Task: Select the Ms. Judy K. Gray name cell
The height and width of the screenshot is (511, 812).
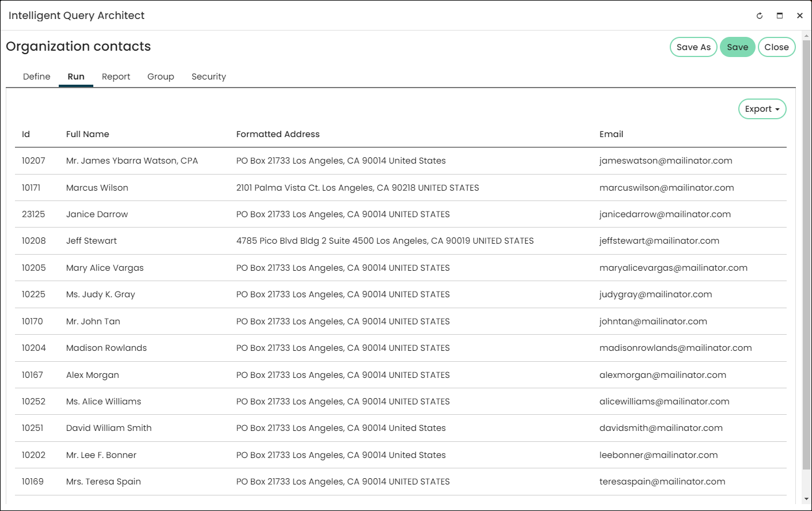Action: (101, 294)
